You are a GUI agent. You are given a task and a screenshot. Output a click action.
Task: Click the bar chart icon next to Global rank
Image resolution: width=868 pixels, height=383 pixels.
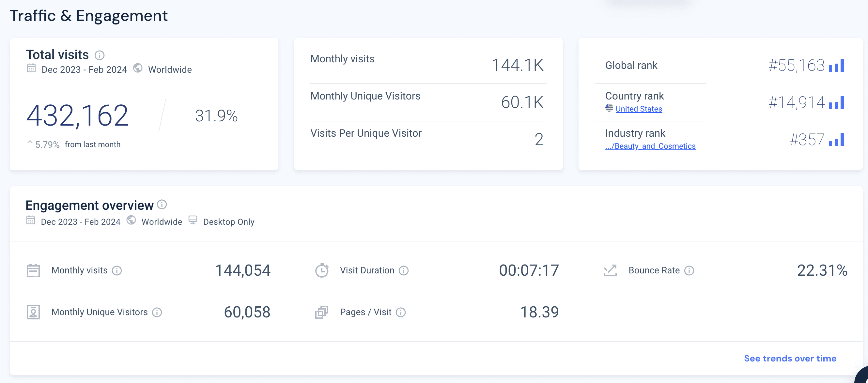(836, 65)
